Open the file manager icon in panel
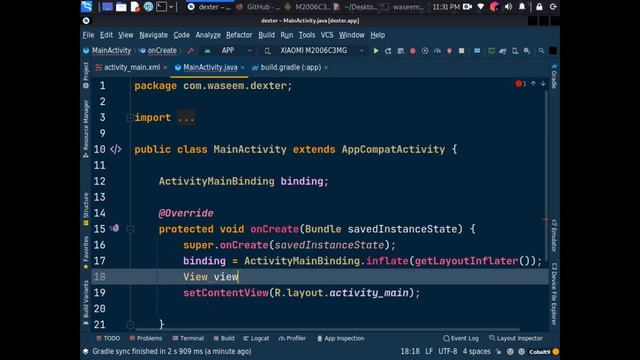The width and height of the screenshot is (640, 360). point(121,7)
